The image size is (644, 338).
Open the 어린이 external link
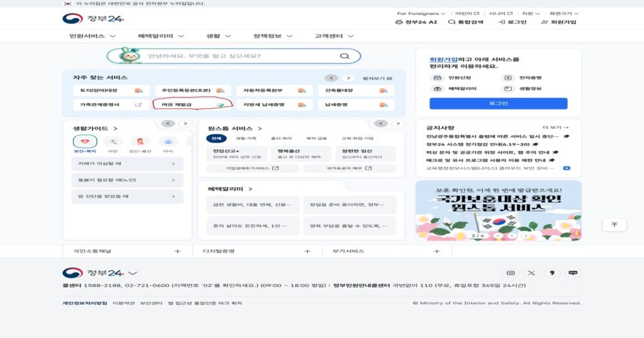(x=467, y=14)
